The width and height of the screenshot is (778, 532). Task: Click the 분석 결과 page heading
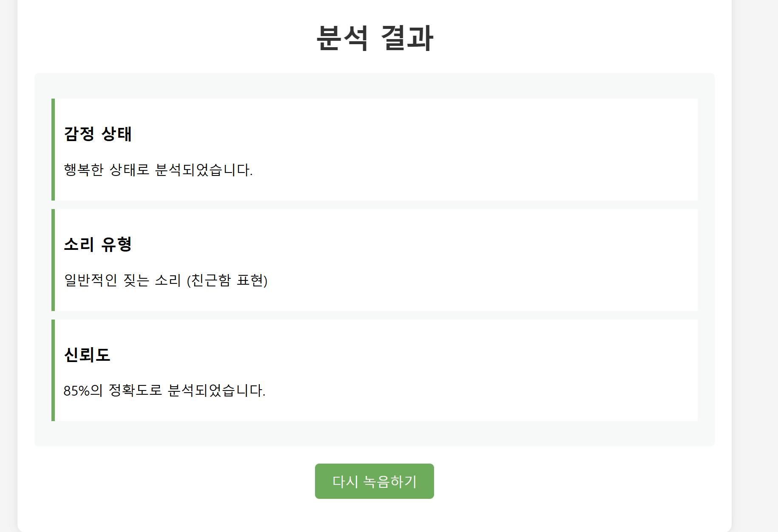coord(374,38)
